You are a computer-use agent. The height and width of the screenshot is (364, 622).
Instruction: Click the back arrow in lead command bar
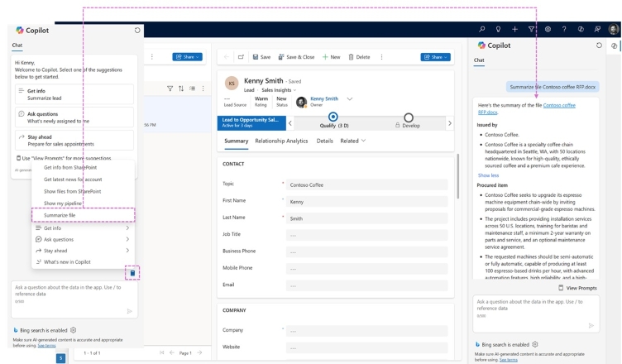(227, 57)
